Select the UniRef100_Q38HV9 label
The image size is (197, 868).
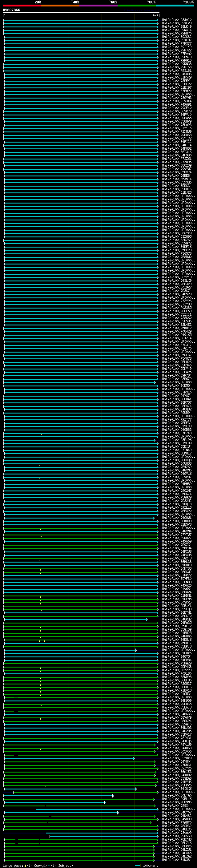177,121
